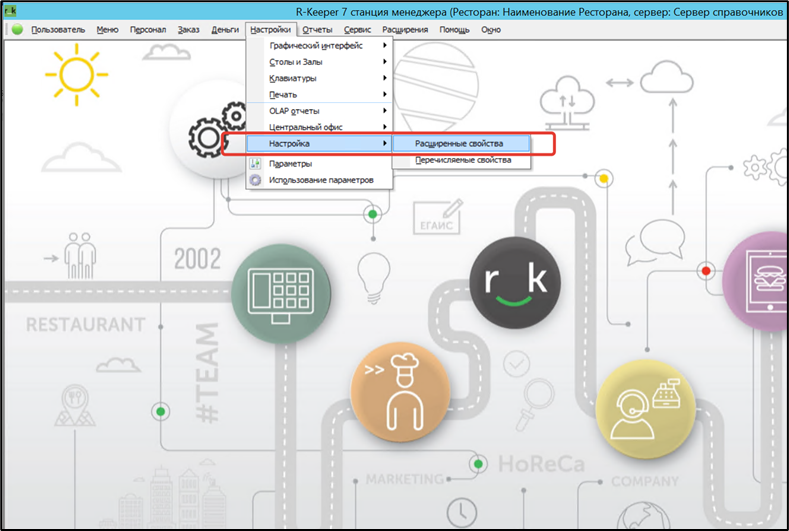Click the Параметры menu icon
Viewport: 789px width, 531px height.
pyautogui.click(x=256, y=164)
